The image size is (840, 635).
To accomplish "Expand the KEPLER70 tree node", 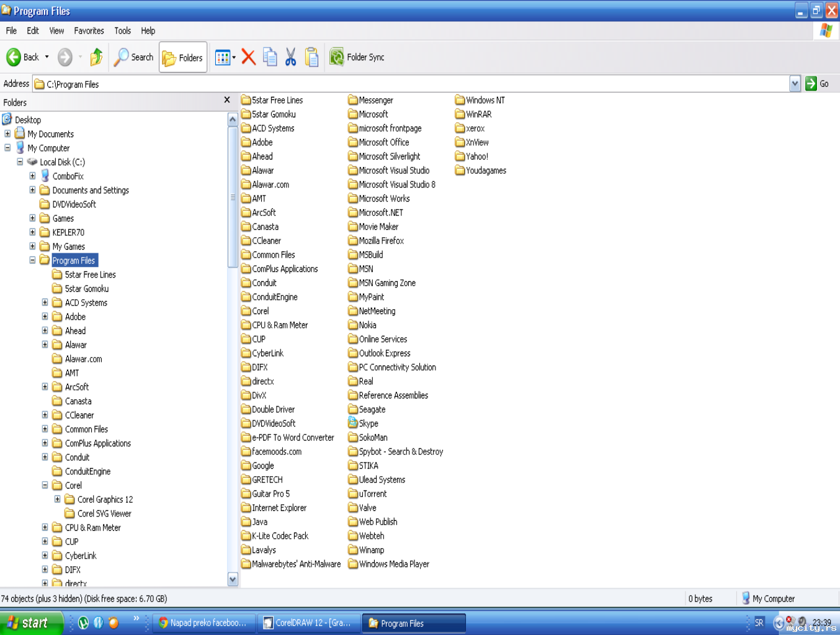I will (32, 232).
